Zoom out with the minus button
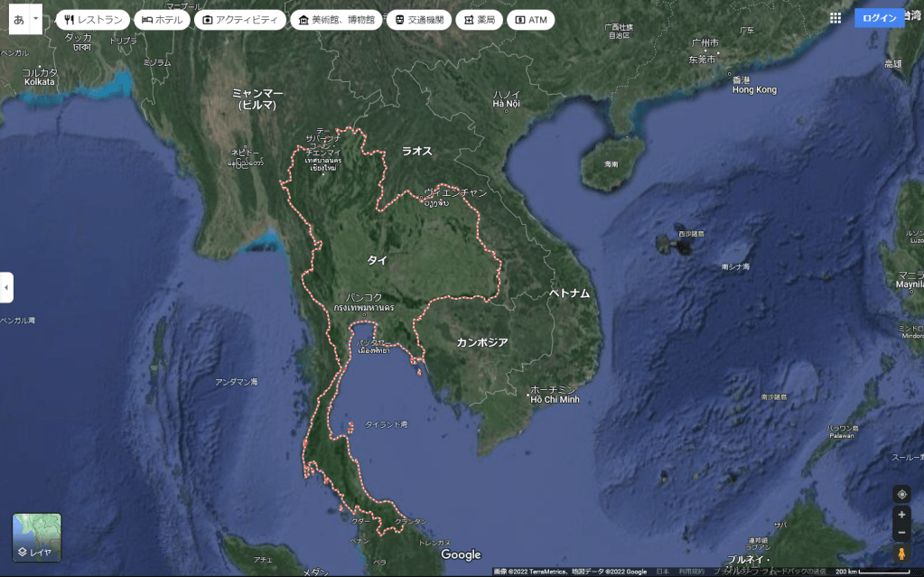The width and height of the screenshot is (924, 577). [x=901, y=532]
